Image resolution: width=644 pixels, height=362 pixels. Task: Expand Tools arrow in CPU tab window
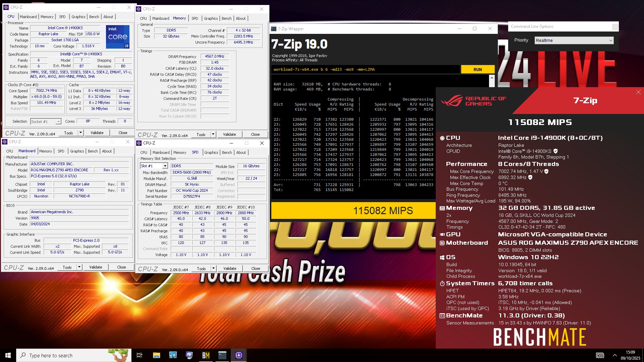tap(80, 133)
